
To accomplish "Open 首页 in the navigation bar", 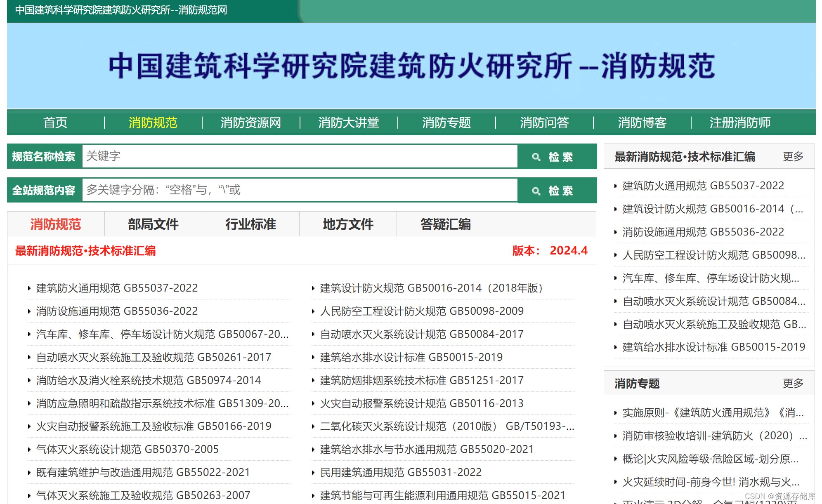I will coord(55,122).
